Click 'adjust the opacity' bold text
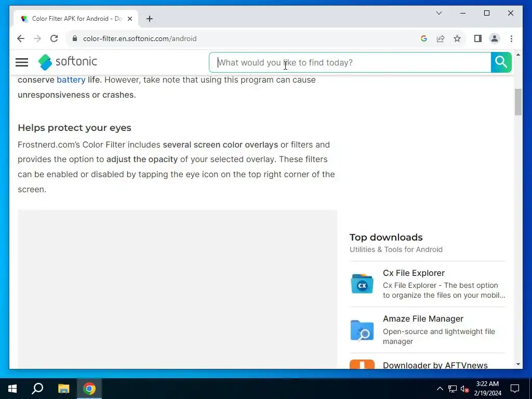The height and width of the screenshot is (399, 532). pyautogui.click(x=142, y=159)
